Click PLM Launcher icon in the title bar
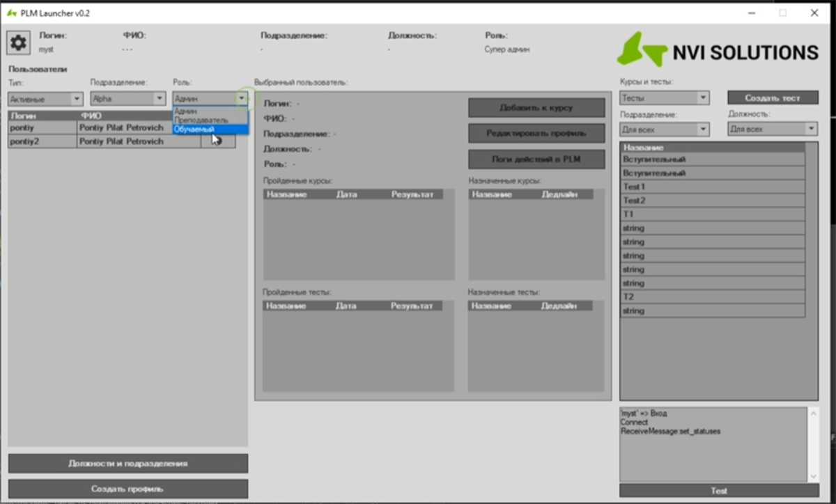 (12, 13)
